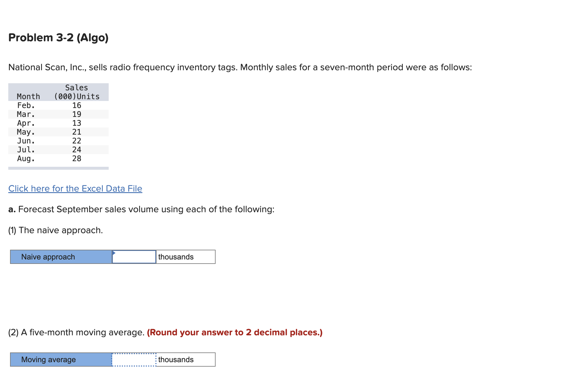
Task: Click the Month column header
Action: point(28,96)
